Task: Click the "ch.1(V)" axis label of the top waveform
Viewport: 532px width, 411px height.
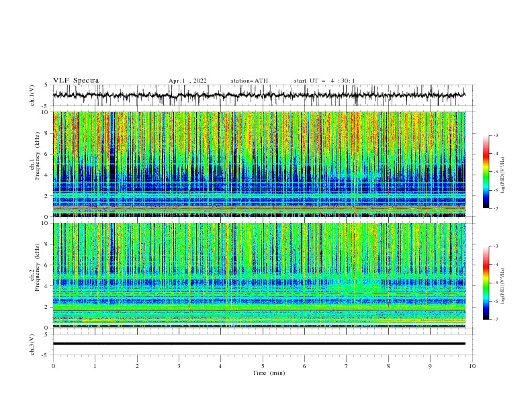Action: click(32, 95)
